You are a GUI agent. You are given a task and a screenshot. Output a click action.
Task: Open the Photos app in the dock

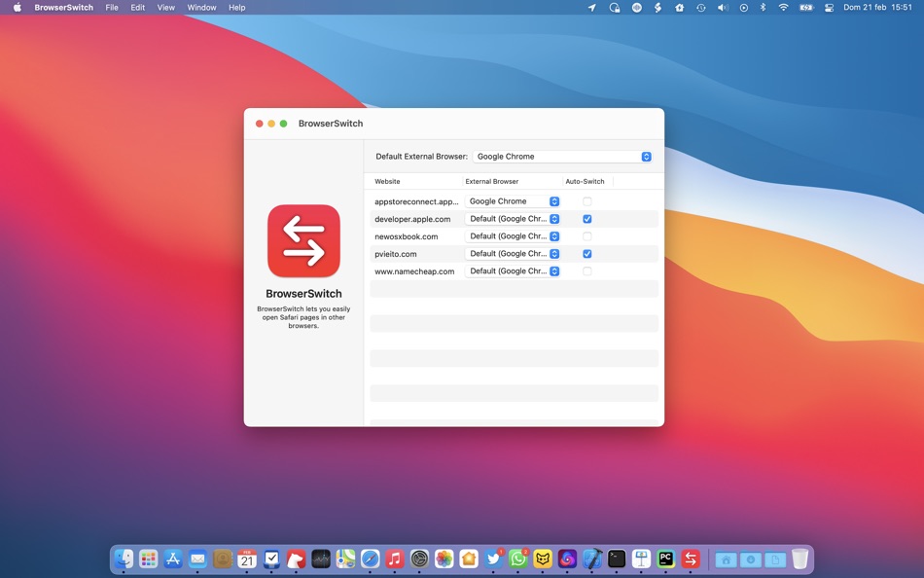pyautogui.click(x=444, y=558)
